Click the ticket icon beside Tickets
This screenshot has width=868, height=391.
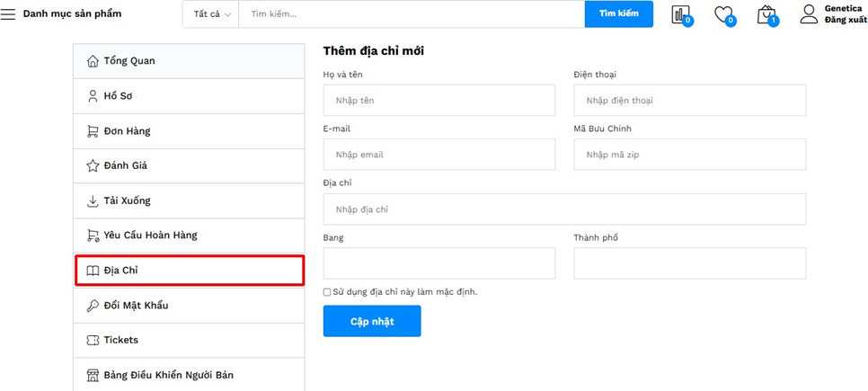(93, 340)
